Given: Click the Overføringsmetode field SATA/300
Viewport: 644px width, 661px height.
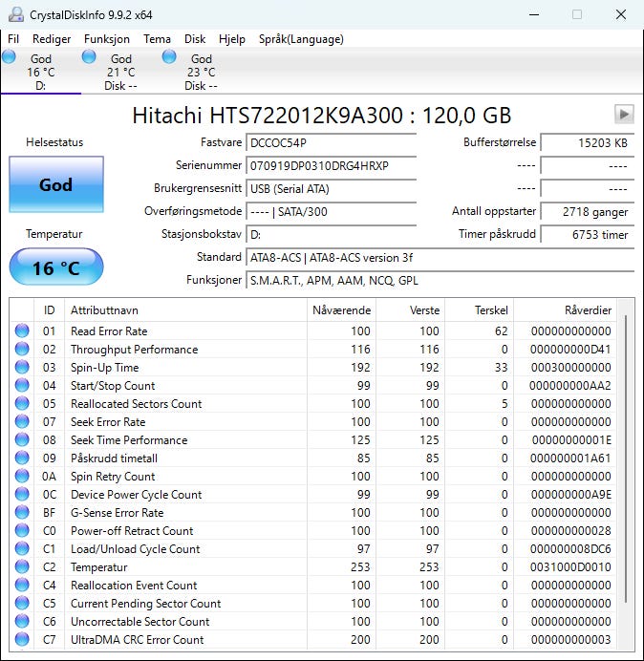Looking at the screenshot, I should pyautogui.click(x=331, y=212).
